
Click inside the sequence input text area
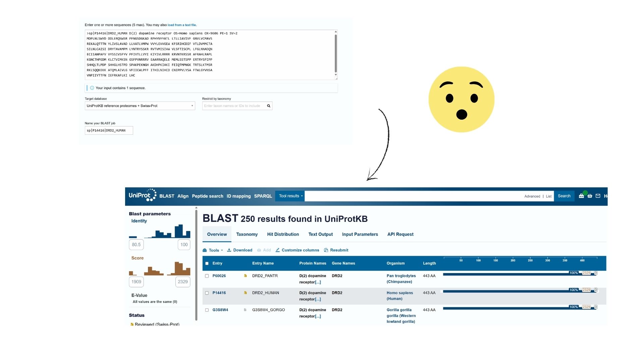tap(211, 55)
